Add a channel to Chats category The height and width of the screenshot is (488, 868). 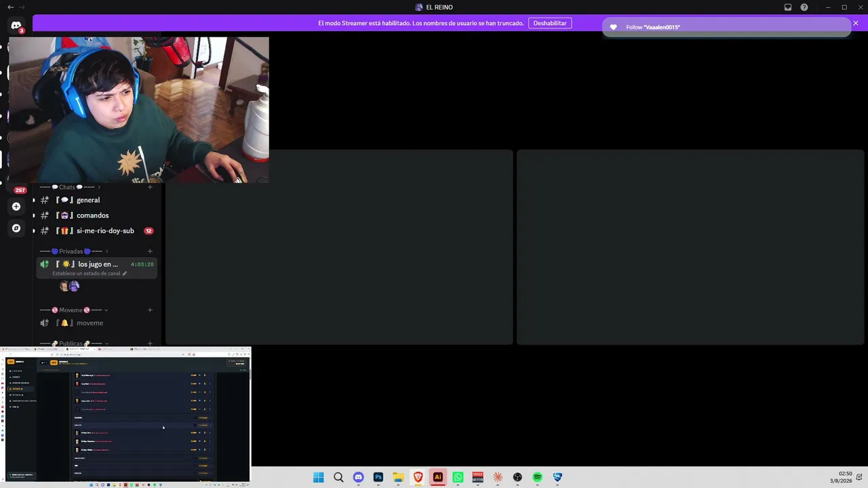150,187
